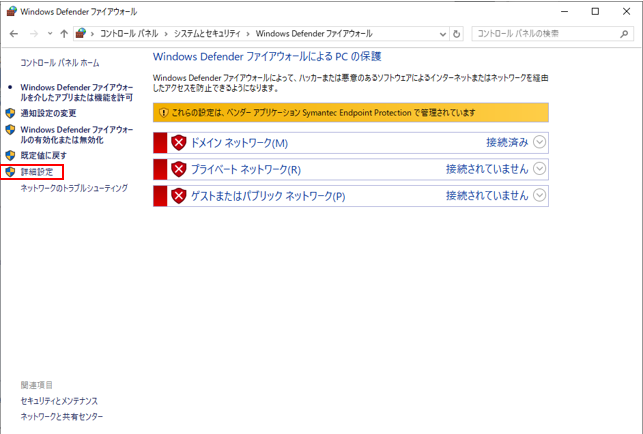Open firewall 有効化または無効化 link
Screen dimensions: 643x434
click(x=77, y=135)
